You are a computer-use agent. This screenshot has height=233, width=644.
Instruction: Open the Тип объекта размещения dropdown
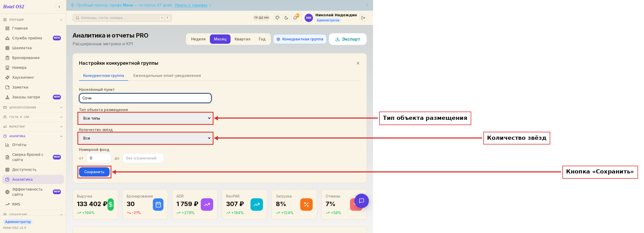click(145, 118)
